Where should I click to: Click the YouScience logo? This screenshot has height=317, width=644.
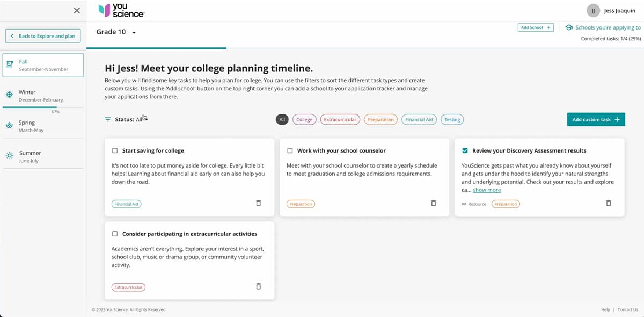pos(121,11)
